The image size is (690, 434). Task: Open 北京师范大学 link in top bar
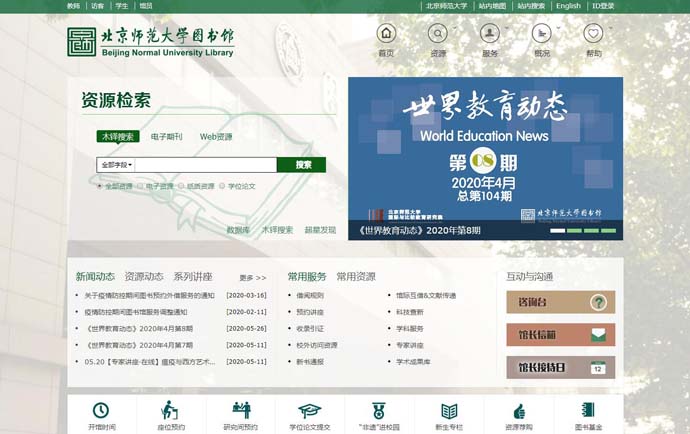coord(446,6)
